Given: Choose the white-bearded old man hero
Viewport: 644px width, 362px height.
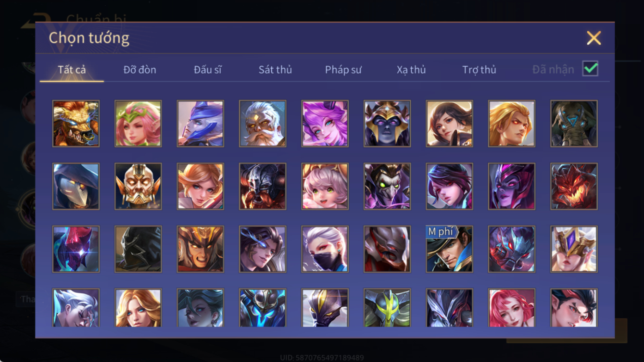Looking at the screenshot, I should pos(263,124).
